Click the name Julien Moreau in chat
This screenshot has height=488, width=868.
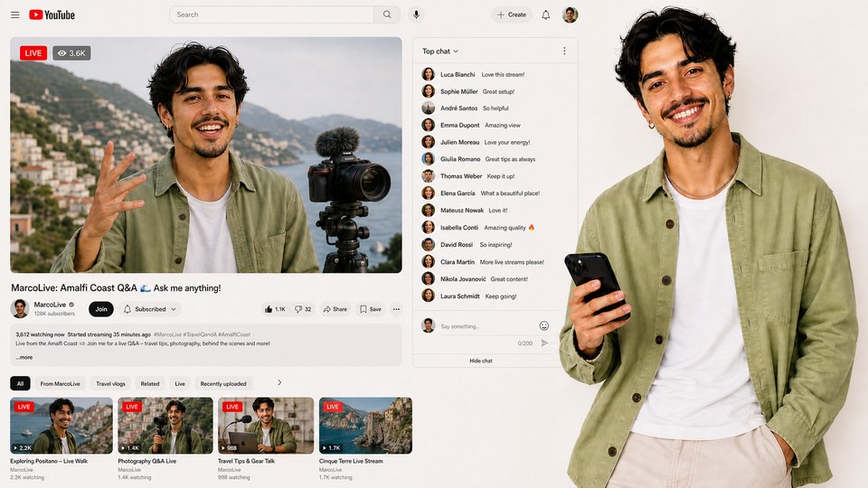coord(459,142)
